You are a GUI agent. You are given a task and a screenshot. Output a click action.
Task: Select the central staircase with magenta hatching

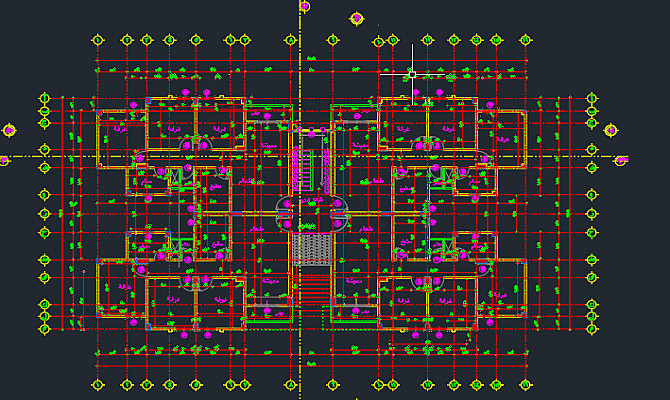tap(312, 162)
